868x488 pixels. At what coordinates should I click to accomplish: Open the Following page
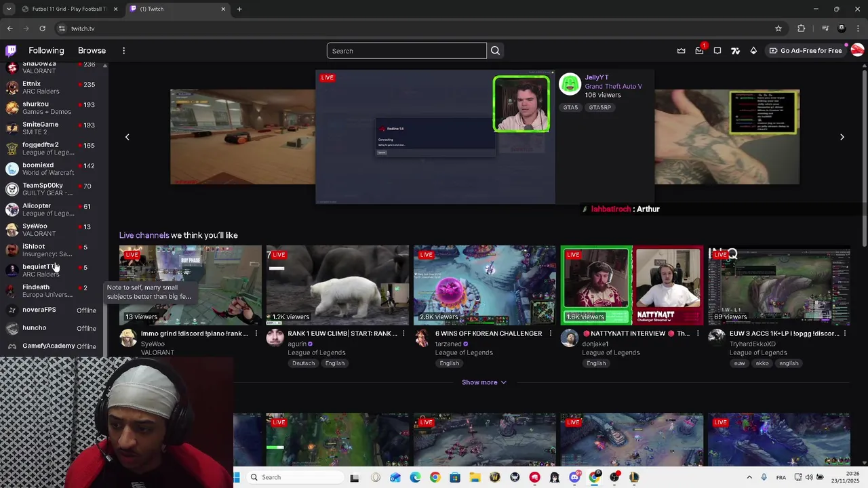click(46, 50)
